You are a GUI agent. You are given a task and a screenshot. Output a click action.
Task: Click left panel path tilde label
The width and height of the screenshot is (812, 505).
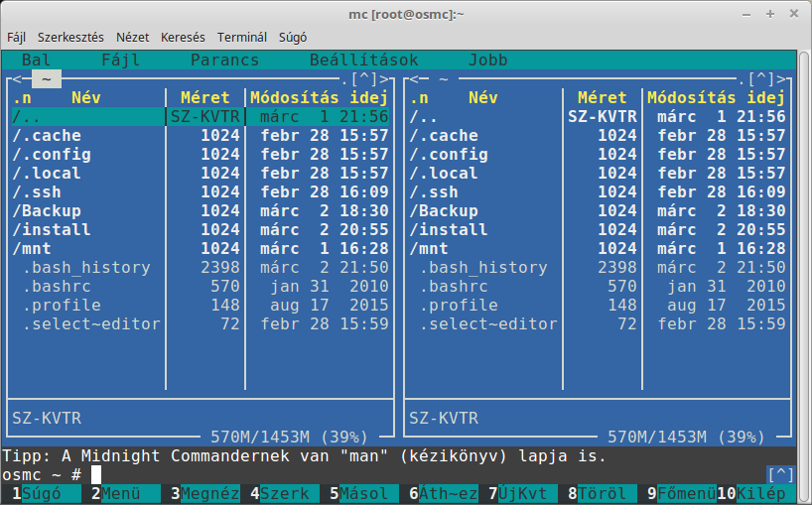tap(47, 79)
